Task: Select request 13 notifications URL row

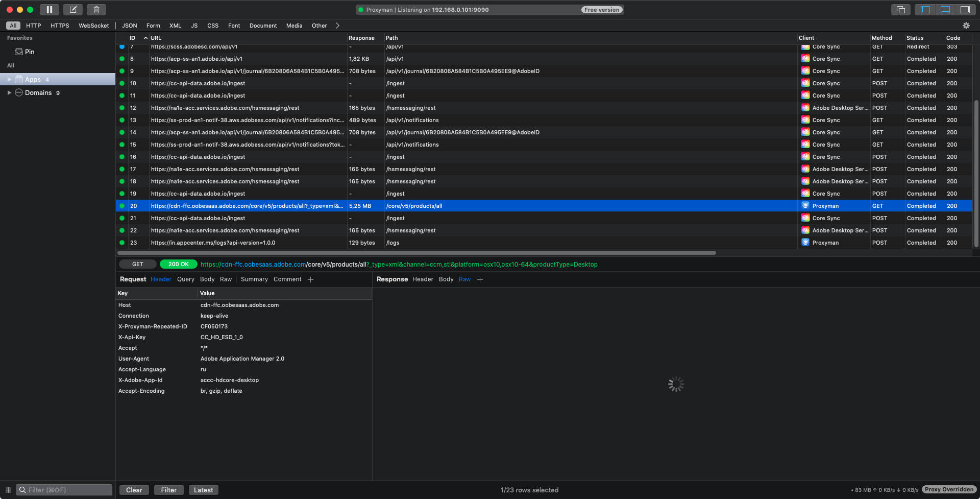Action: (544, 120)
